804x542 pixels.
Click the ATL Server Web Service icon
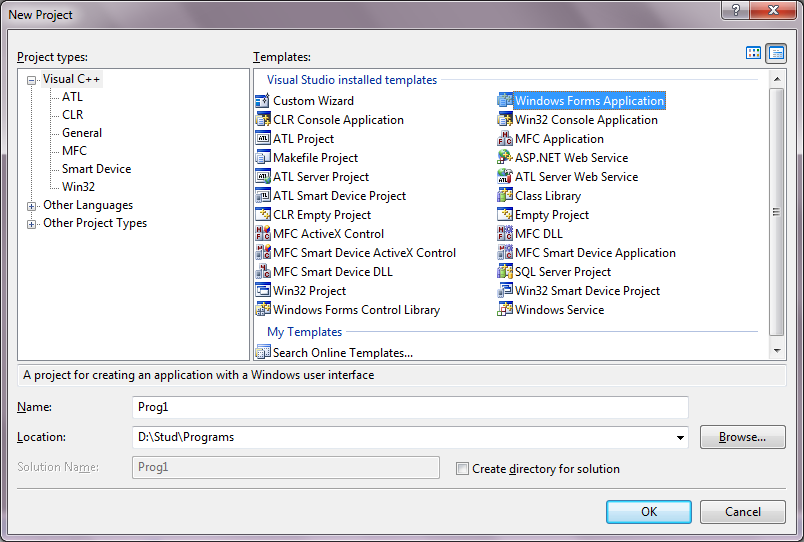(x=505, y=176)
